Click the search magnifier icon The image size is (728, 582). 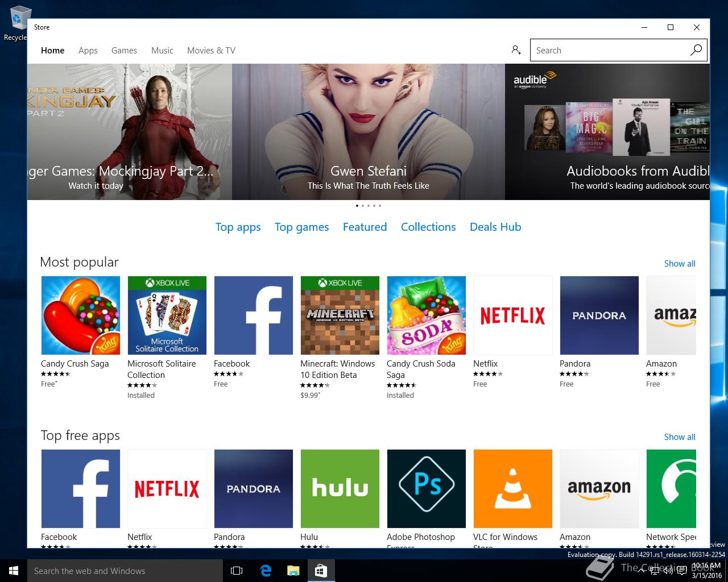coord(696,50)
